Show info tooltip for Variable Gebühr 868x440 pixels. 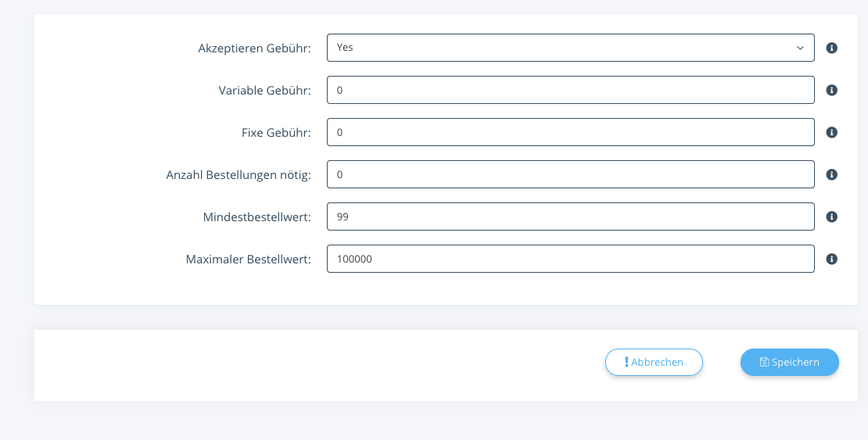point(831,90)
